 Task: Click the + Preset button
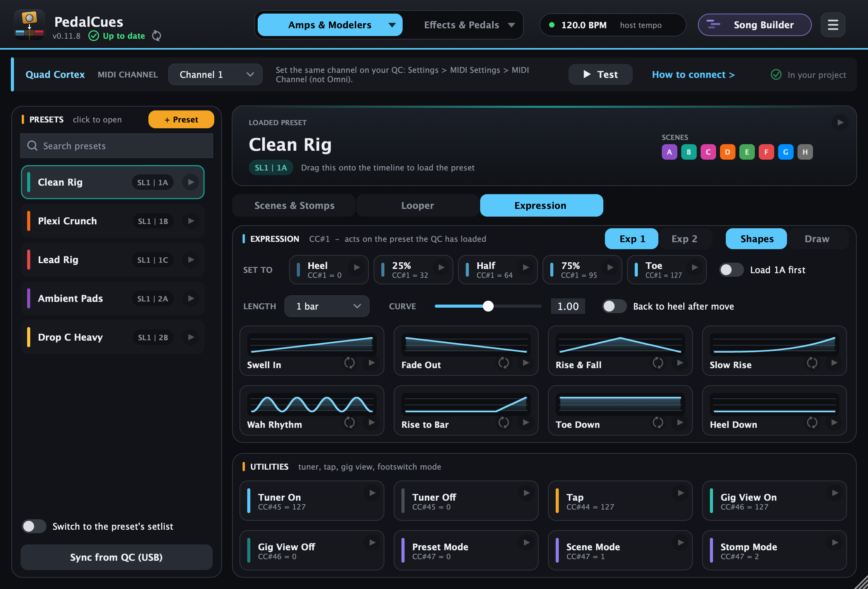click(x=181, y=119)
